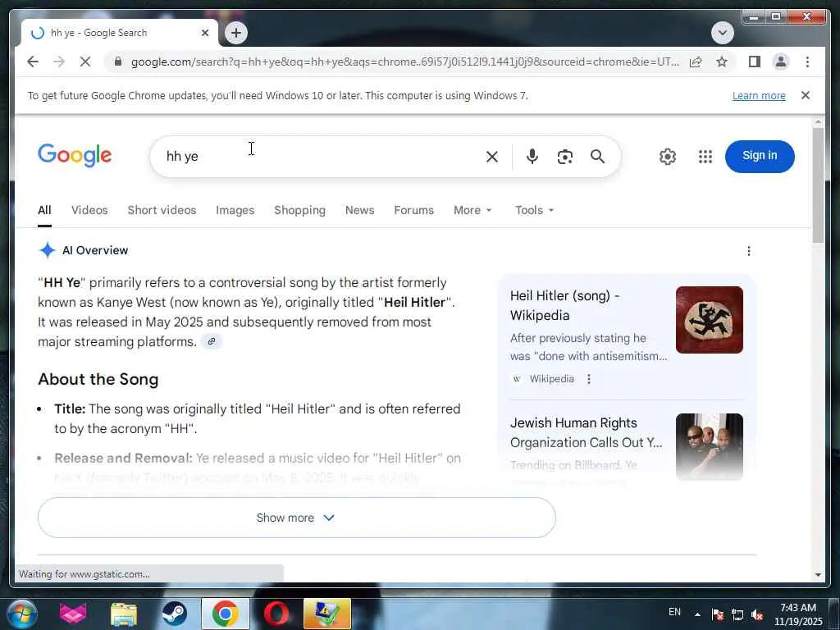The height and width of the screenshot is (630, 840).
Task: Click the Sign in button
Action: [x=760, y=157]
